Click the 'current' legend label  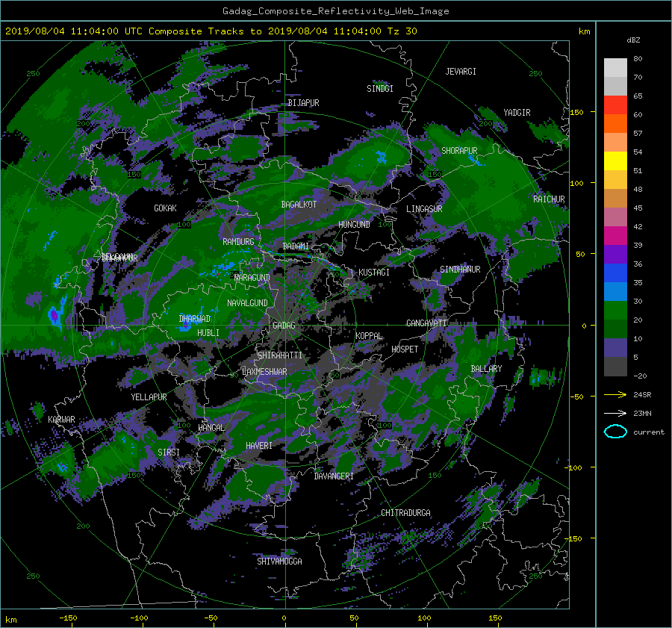(x=648, y=432)
